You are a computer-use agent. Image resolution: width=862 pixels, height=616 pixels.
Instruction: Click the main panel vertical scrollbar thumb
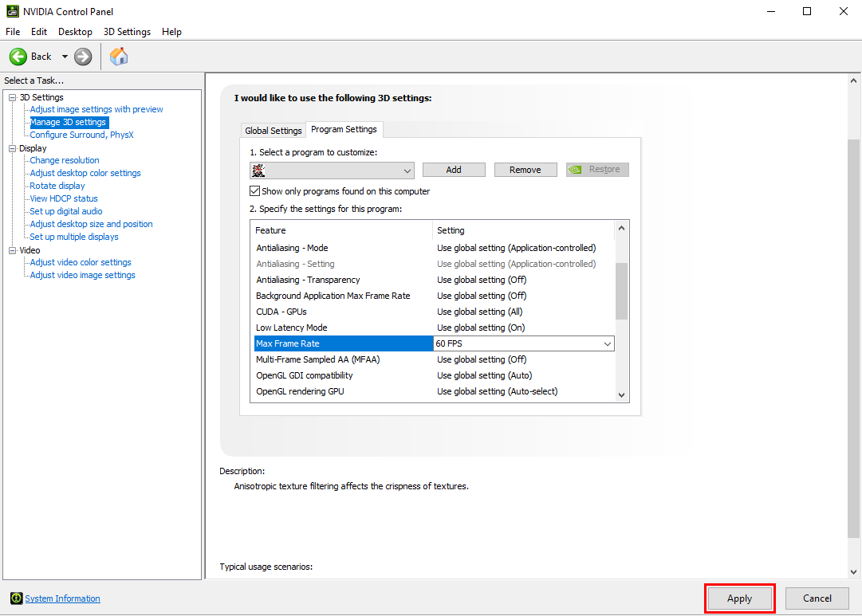pos(854,339)
